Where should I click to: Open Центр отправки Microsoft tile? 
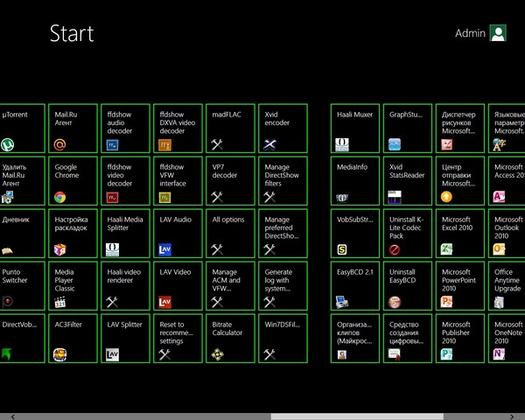(460, 181)
